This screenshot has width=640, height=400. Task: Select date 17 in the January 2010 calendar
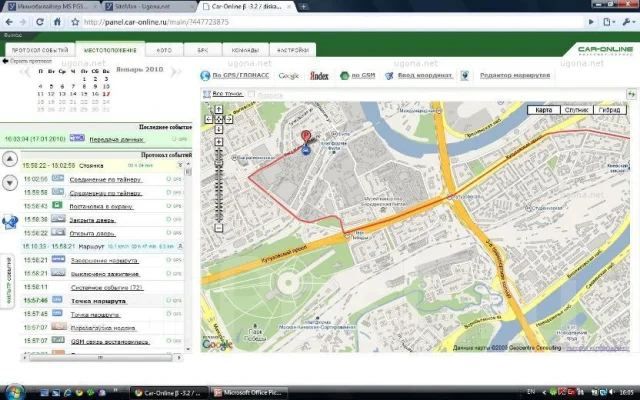pos(106,94)
